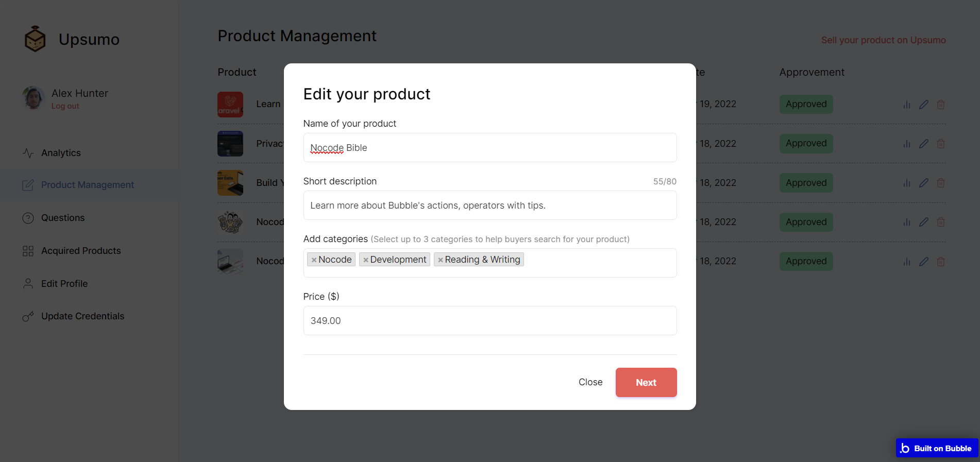Open Edit Profile in the sidebar
Screen dimensions: 980x462
coord(64,284)
